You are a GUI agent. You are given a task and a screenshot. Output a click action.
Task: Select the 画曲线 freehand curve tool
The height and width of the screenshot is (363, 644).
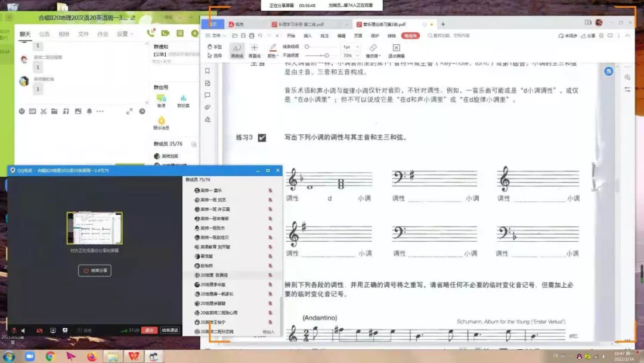click(237, 50)
